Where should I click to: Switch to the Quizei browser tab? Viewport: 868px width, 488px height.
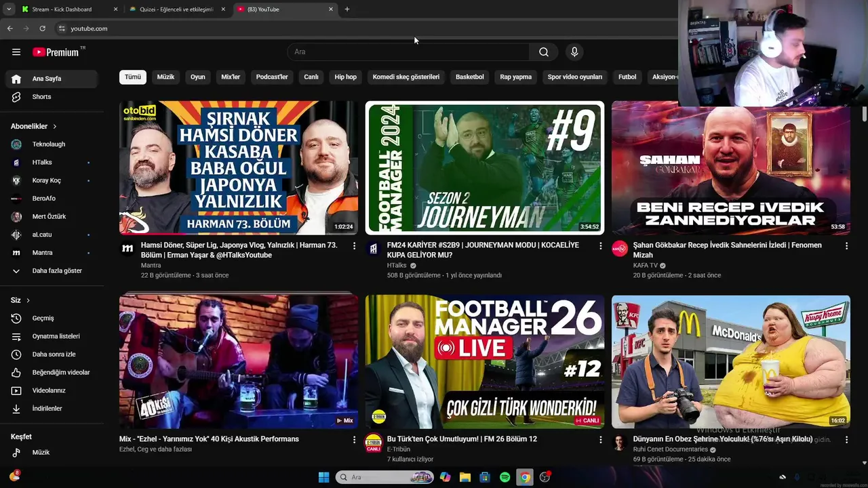178,9
